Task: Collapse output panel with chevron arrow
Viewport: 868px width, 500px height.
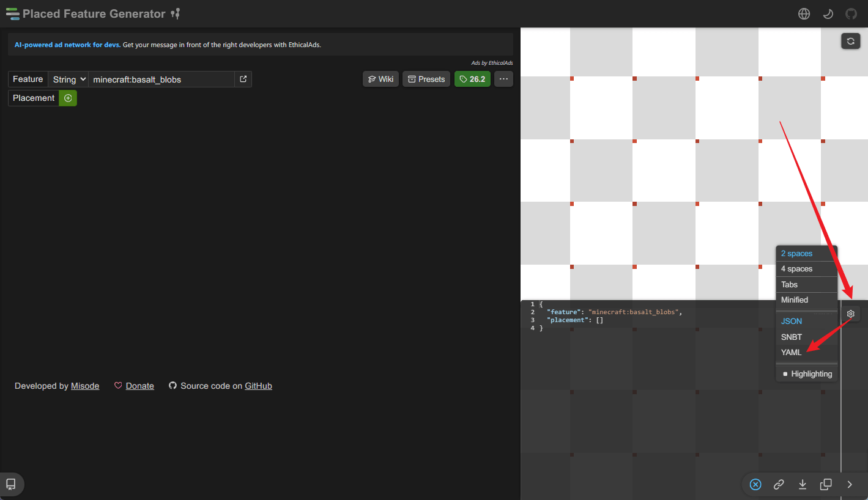Action: point(850,484)
